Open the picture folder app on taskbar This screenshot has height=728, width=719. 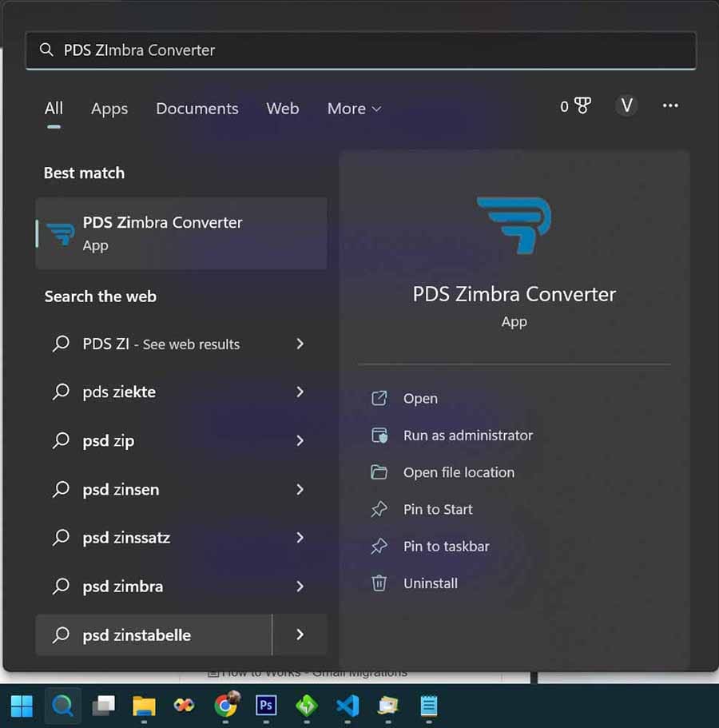[x=388, y=706]
